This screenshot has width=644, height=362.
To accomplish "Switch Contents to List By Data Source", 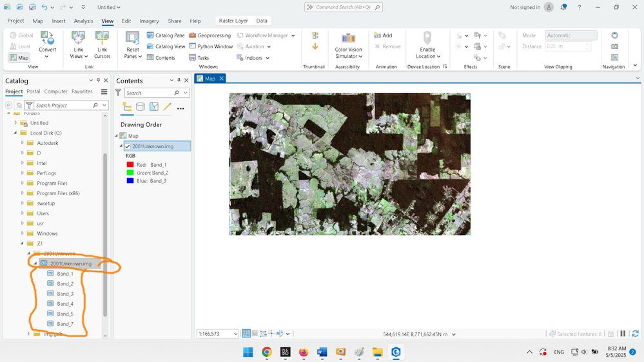I will [x=140, y=107].
